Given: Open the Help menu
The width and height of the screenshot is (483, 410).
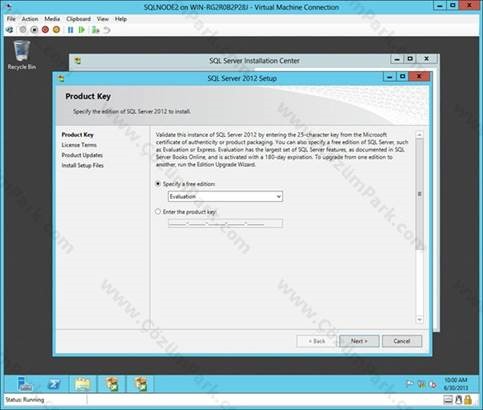Looking at the screenshot, I should (x=121, y=19).
